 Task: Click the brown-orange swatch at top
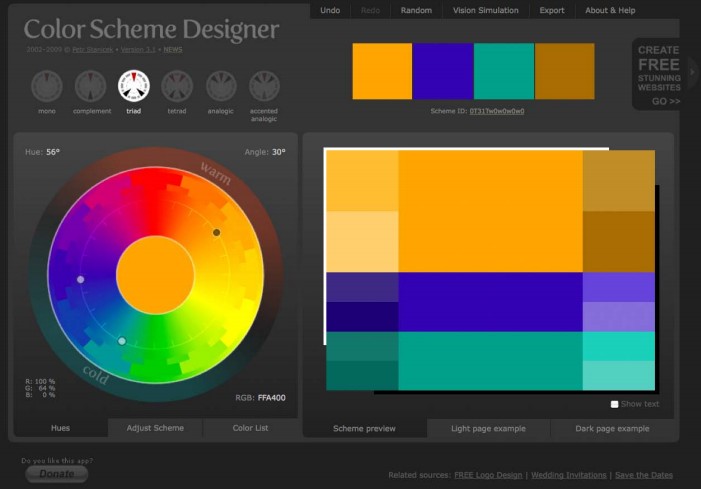coord(565,71)
